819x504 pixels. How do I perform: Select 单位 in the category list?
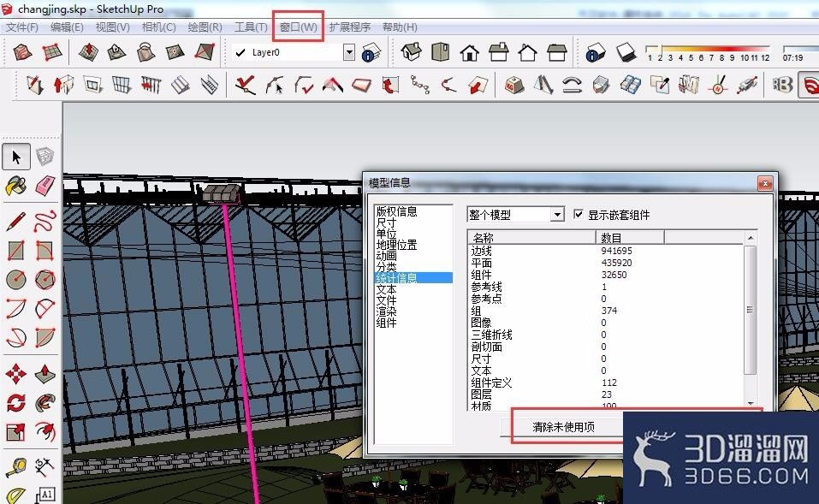[386, 234]
